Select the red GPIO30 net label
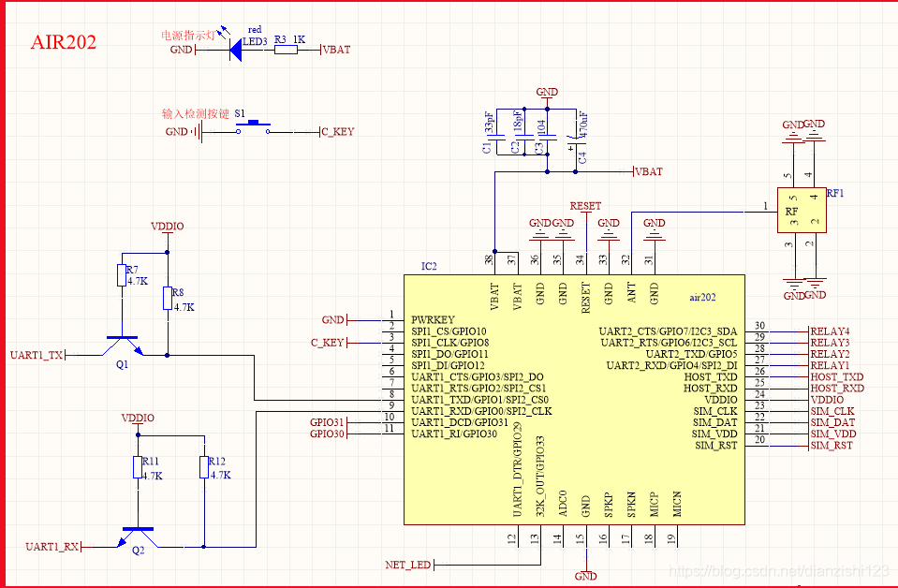The width and height of the screenshot is (898, 588). (327, 434)
